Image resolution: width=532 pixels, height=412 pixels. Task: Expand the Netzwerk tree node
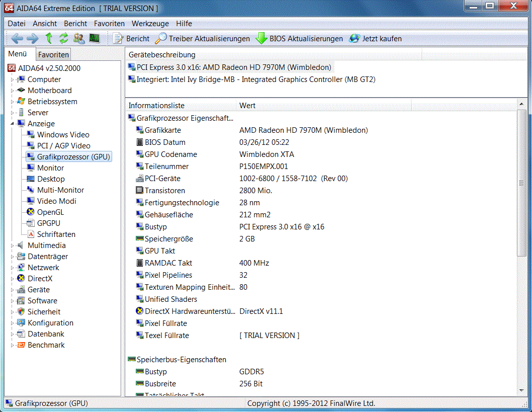point(12,268)
